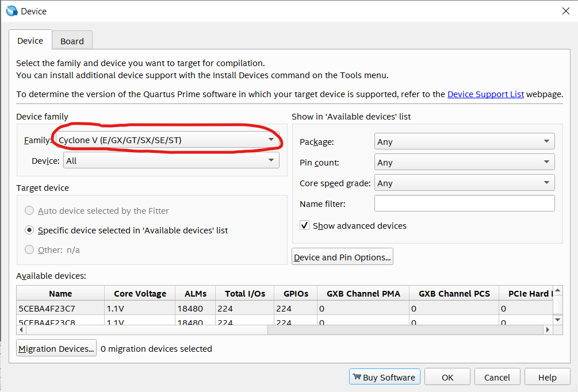Sort by GXB Channel PMA column
Screen dimensions: 578x392
363,293
